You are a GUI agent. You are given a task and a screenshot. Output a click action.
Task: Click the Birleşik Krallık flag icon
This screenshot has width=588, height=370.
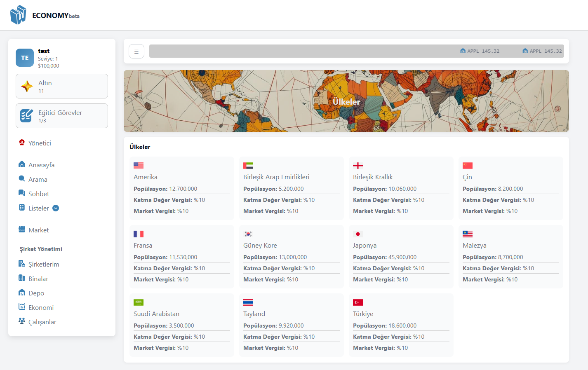click(358, 166)
